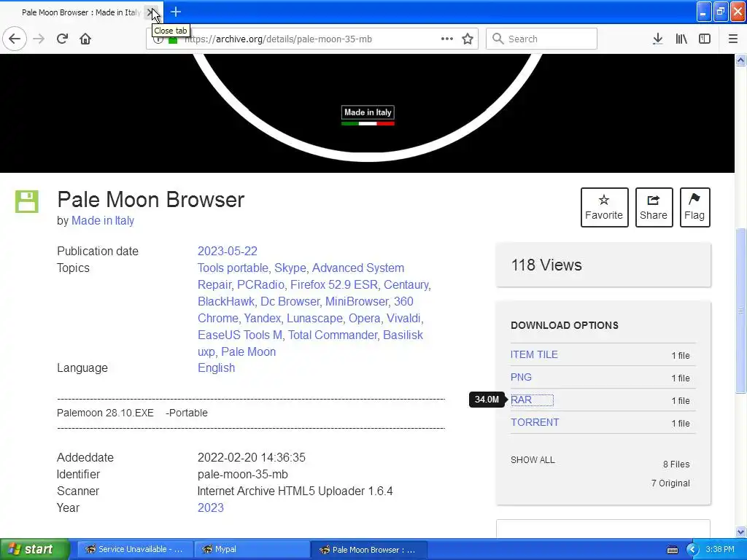Go back to the previous page
The image size is (747, 560).
pos(15,39)
